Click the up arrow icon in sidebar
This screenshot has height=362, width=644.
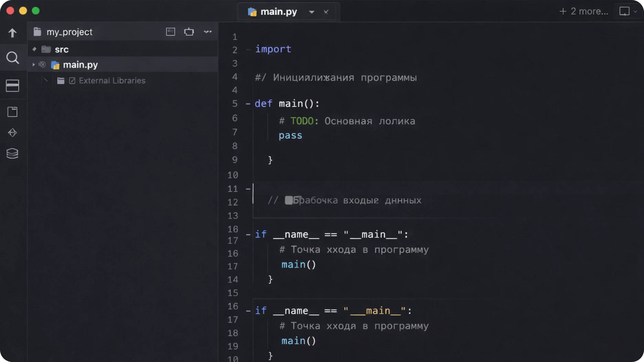12,33
